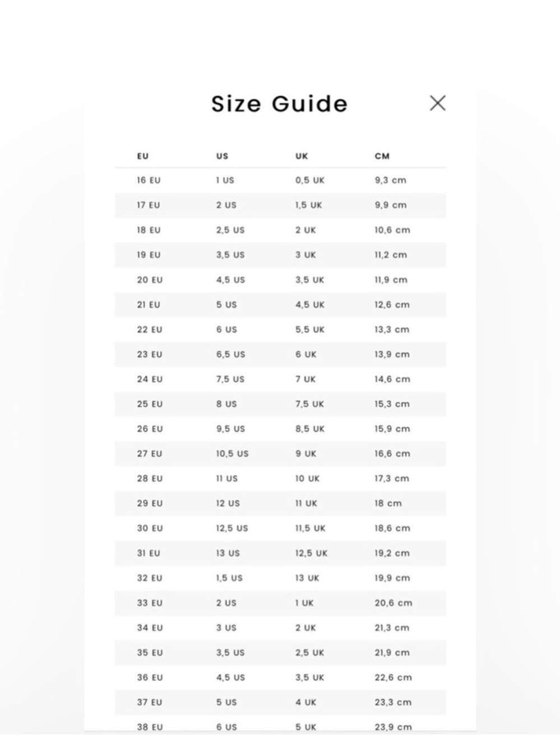Select the 37 EU row label
The width and height of the screenshot is (560, 747).
click(149, 702)
